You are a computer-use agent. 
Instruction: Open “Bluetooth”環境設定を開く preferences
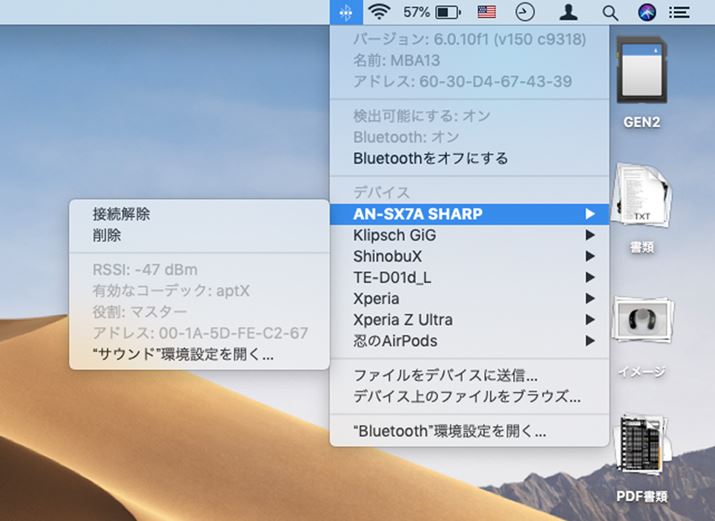coord(449,432)
